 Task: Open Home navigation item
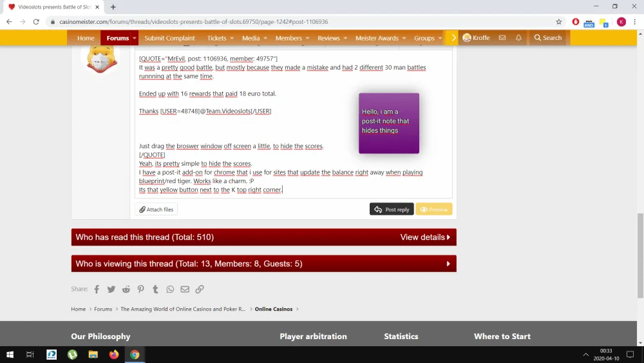coord(86,38)
